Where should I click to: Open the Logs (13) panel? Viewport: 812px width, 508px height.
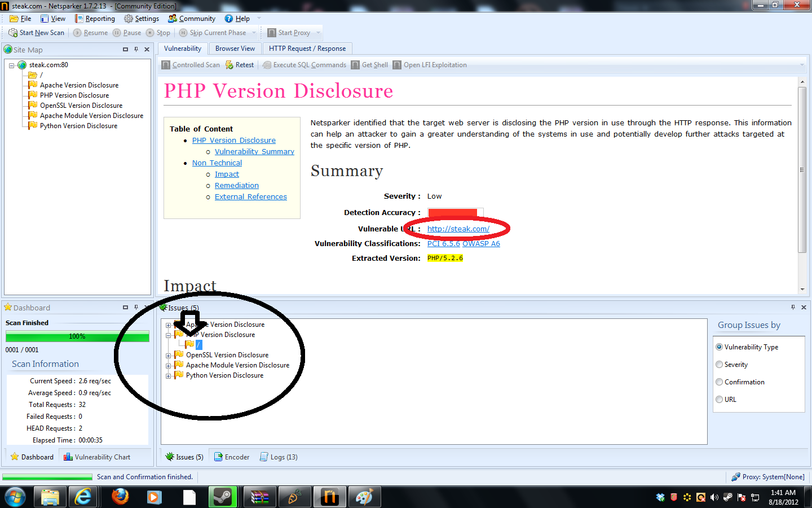point(279,457)
